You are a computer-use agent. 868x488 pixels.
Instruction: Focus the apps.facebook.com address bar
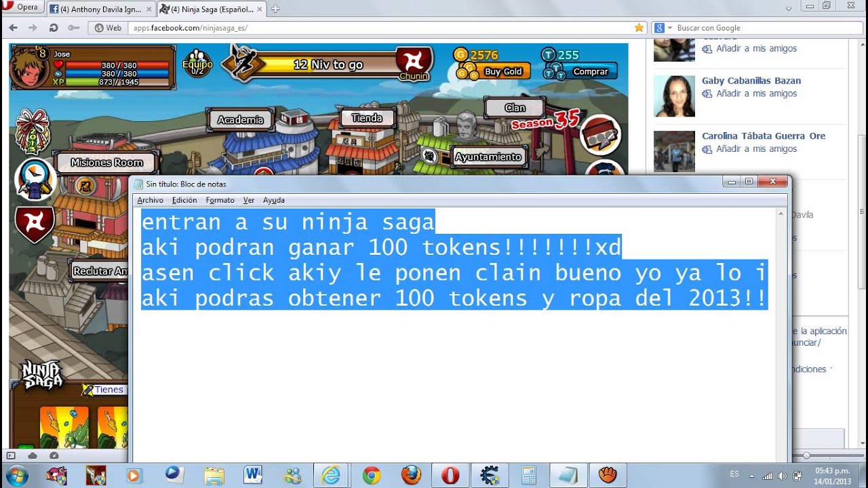tap(380, 28)
